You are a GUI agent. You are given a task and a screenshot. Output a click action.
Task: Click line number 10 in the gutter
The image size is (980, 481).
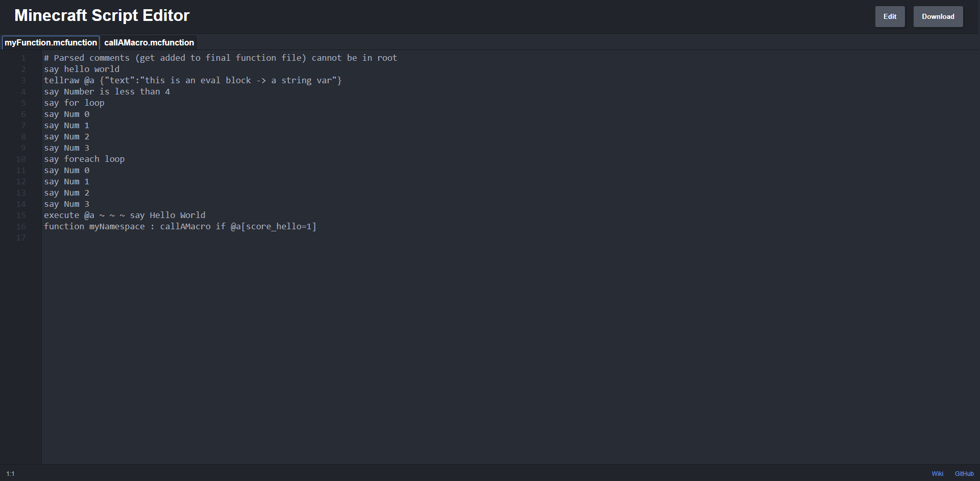21,159
